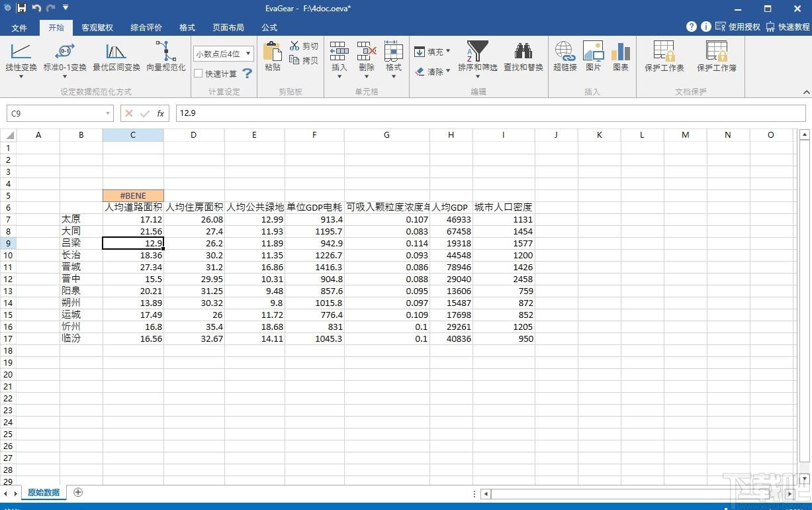This screenshot has height=510, width=812.
Task: Open the 文件 menu tab
Action: 19,28
